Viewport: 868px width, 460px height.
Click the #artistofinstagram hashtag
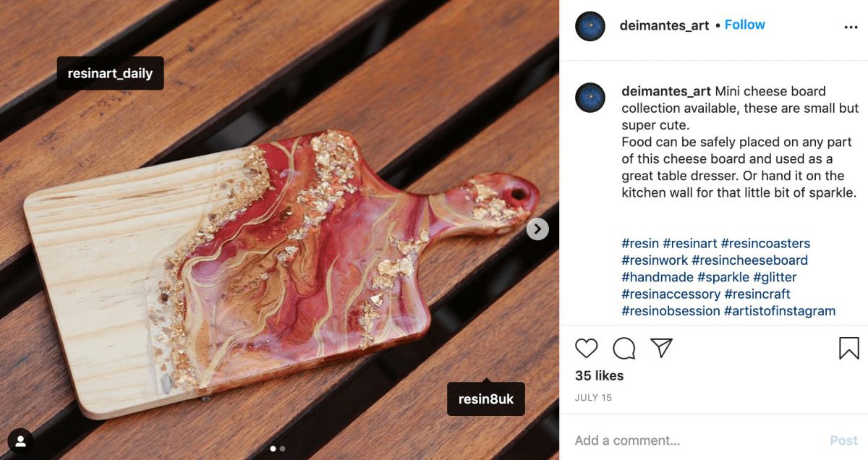click(780, 311)
